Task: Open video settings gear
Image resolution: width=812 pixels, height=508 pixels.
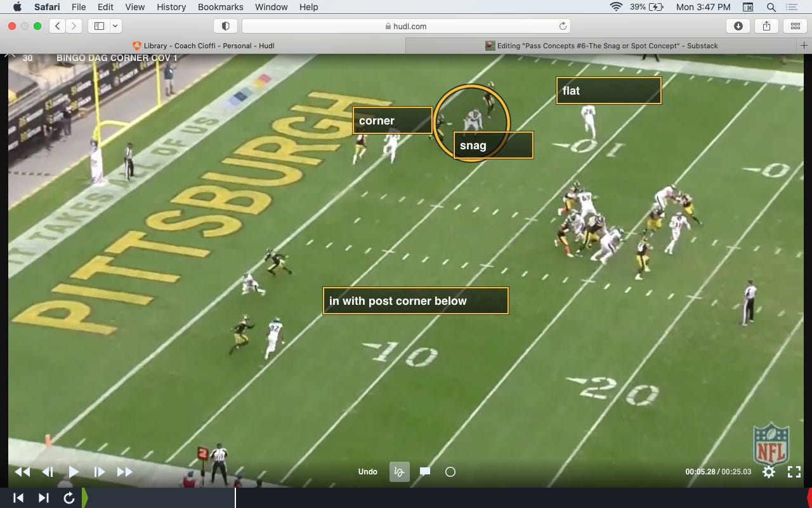Action: (769, 472)
